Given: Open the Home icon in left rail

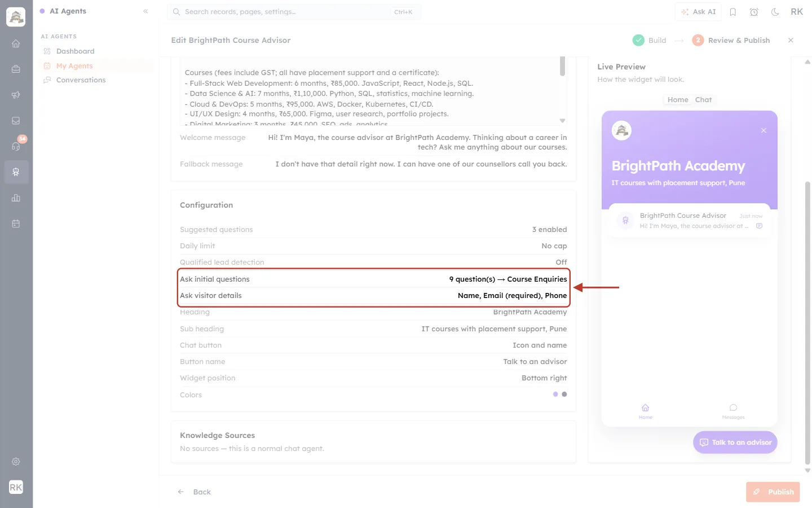Looking at the screenshot, I should click(16, 43).
